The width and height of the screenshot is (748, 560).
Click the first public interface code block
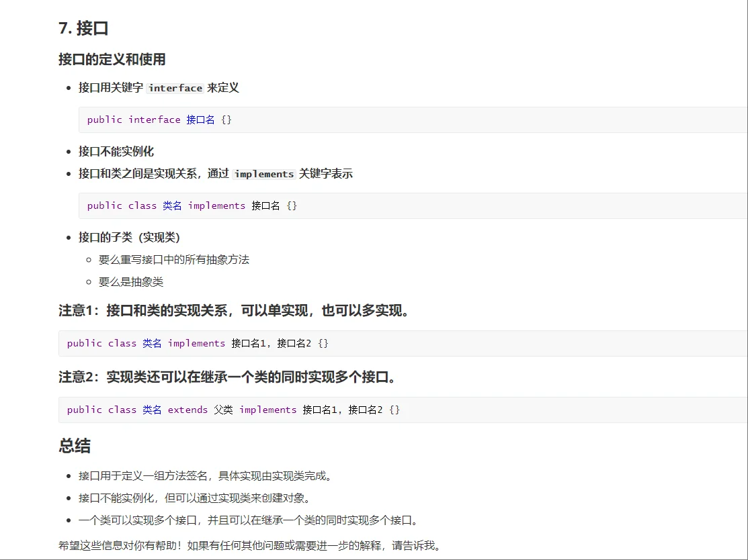click(x=158, y=120)
